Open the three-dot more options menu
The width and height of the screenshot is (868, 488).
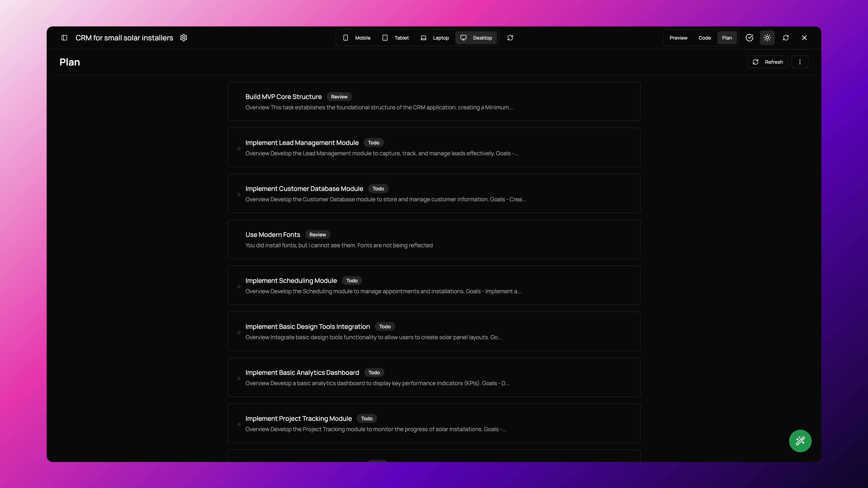click(800, 62)
